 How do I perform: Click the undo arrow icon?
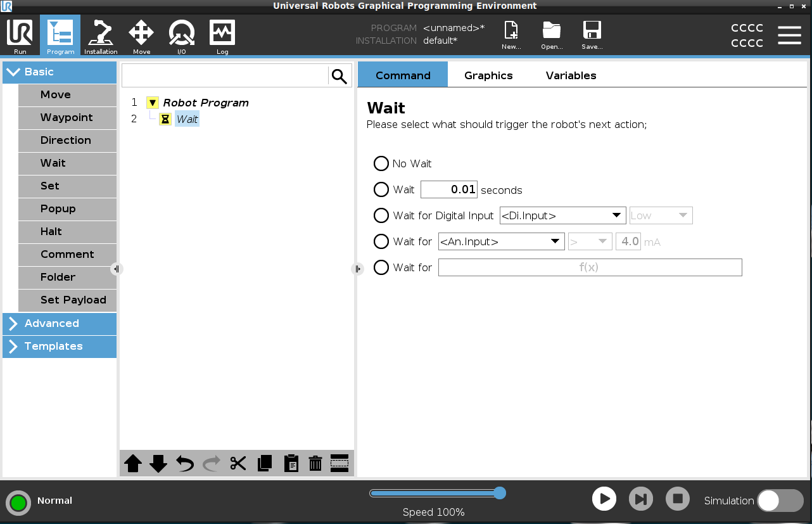185,464
